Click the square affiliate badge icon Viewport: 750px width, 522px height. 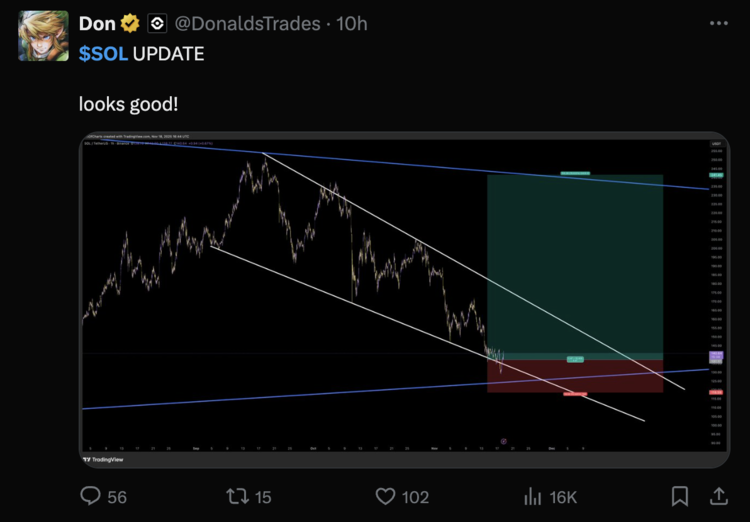[x=157, y=23]
